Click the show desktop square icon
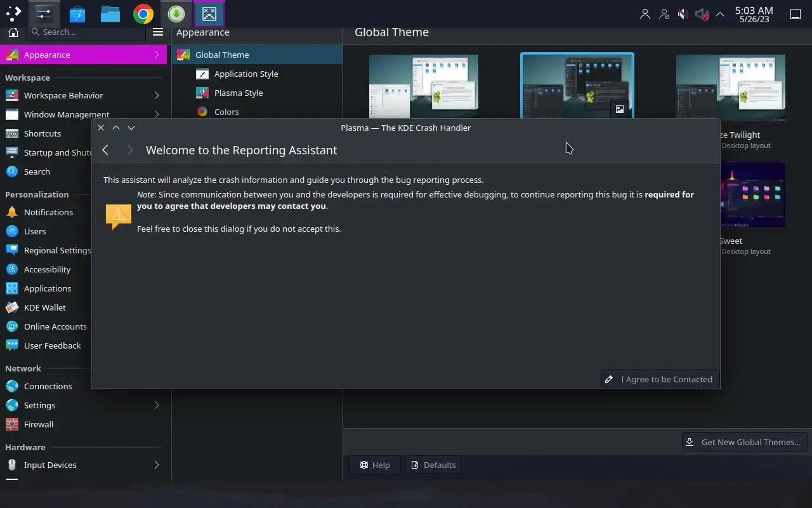Screen dimensions: 812x508 pyautogui.click(x=796, y=14)
